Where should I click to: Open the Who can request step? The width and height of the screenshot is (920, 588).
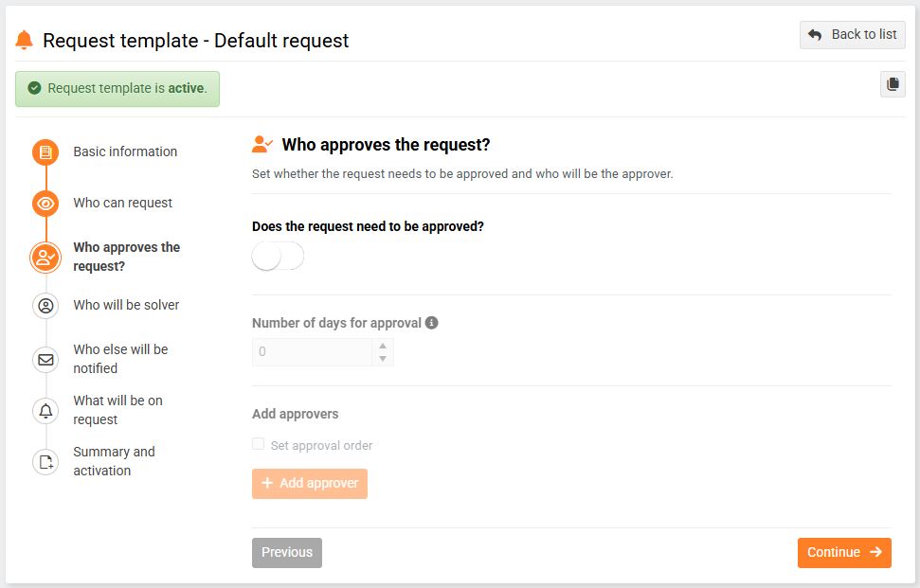122,203
